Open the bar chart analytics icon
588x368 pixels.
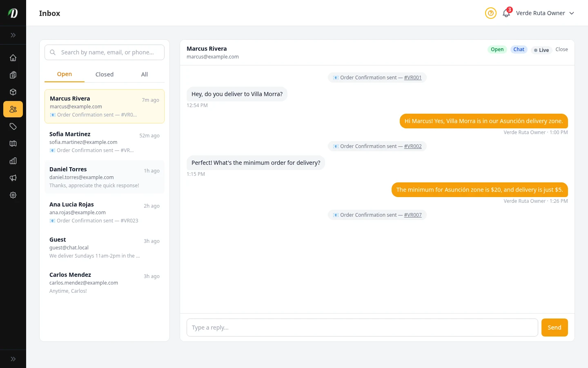(13, 161)
